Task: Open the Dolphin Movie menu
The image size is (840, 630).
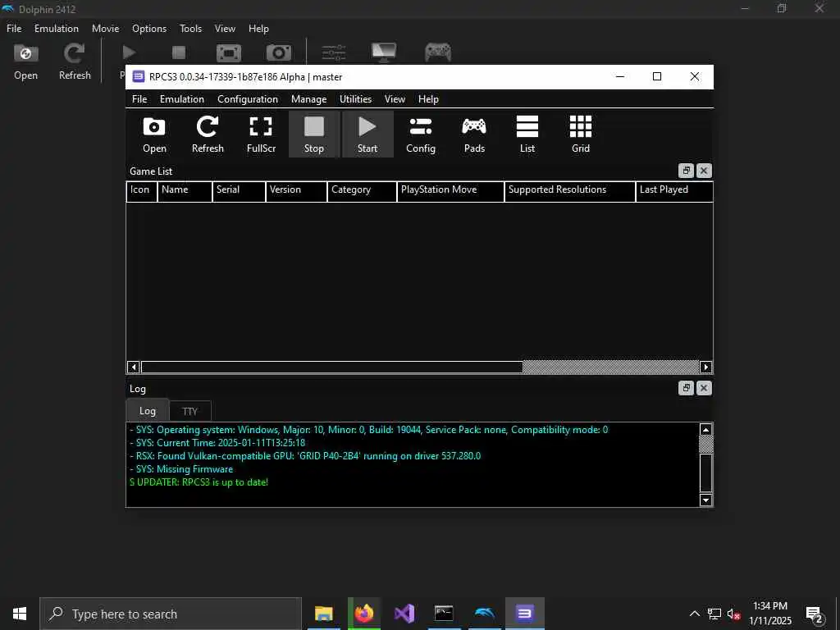Action: [106, 29]
